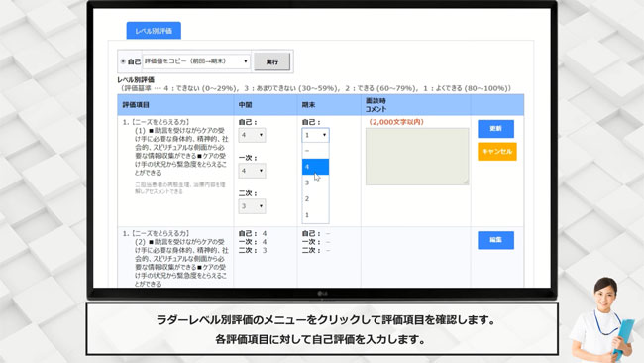Click the orange キャンセル button

[497, 152]
